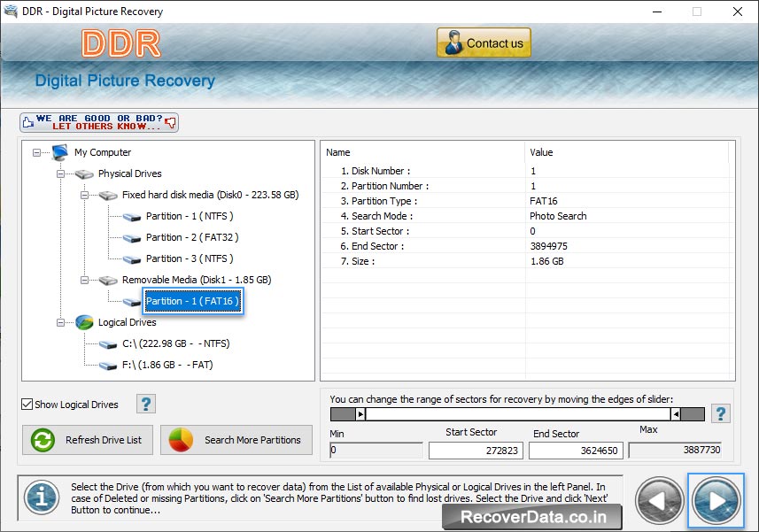Click the blue info icon in the bottom panel
Screen dimensions: 759x532
click(x=42, y=497)
